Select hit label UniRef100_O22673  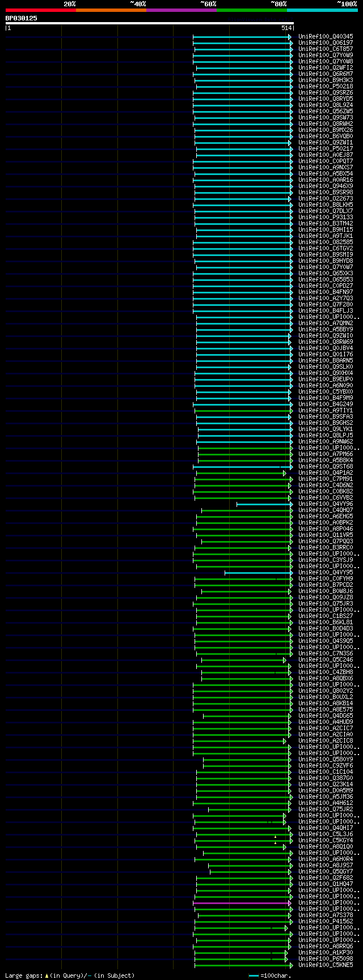pos(326,199)
